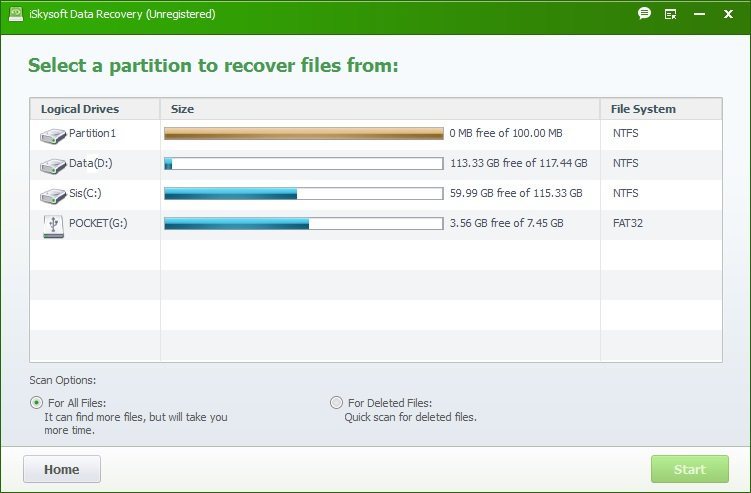Sort by the File System column header
The height and width of the screenshot is (493, 751).
point(661,109)
